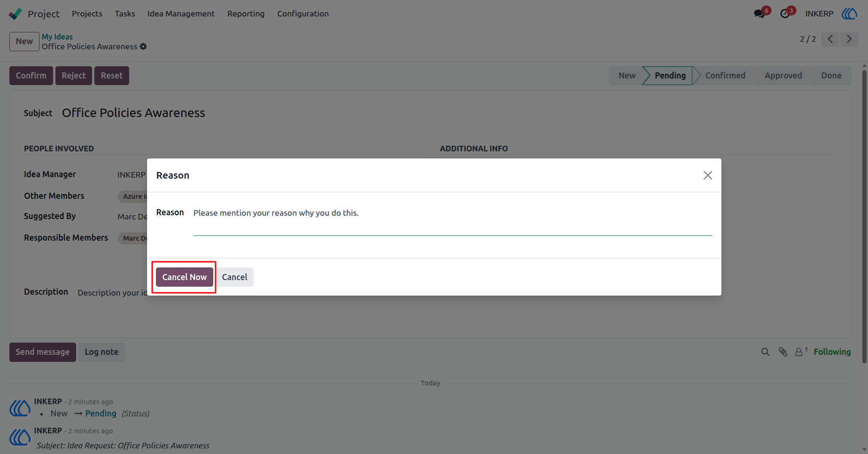Click the Reason text input field
Screen dimensions: 868x454
click(453, 221)
